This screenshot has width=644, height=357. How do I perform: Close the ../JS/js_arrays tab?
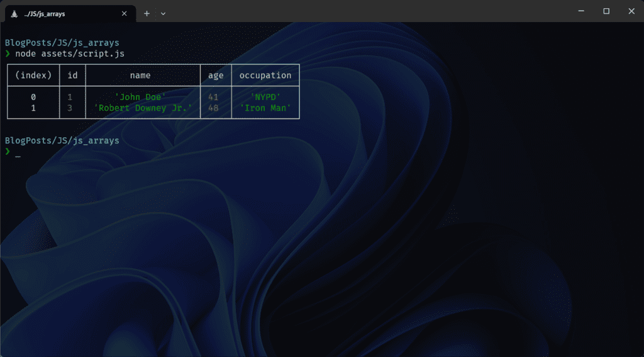(124, 14)
